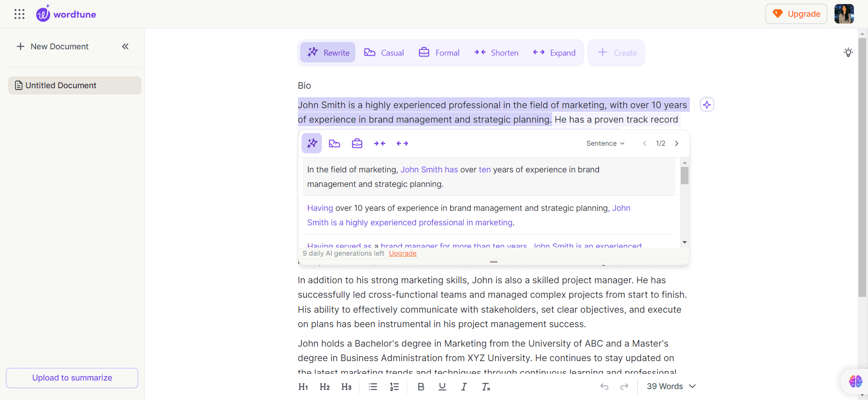Click the suggestions list scrollbar thumb
Image resolution: width=868 pixels, height=400 pixels.
coord(684,176)
